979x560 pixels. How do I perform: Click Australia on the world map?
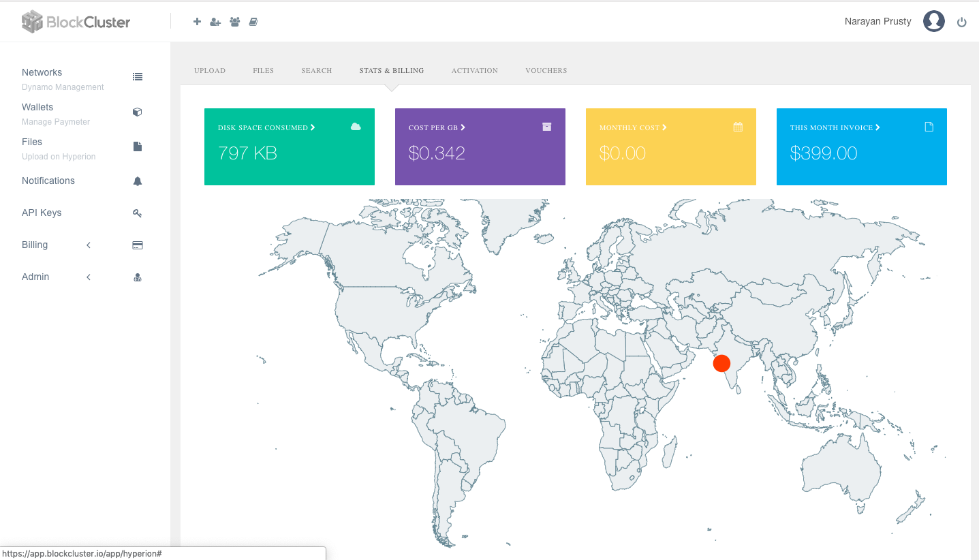tap(840, 470)
